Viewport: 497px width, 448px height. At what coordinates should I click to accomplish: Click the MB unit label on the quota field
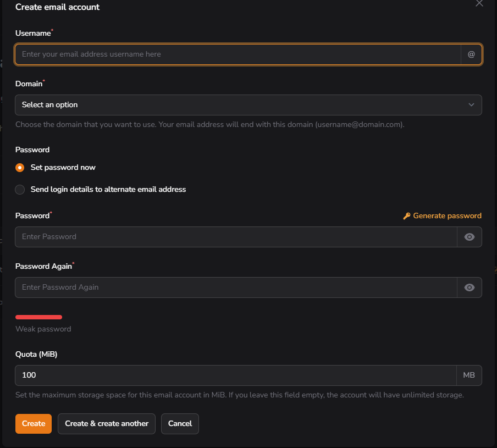click(x=469, y=375)
